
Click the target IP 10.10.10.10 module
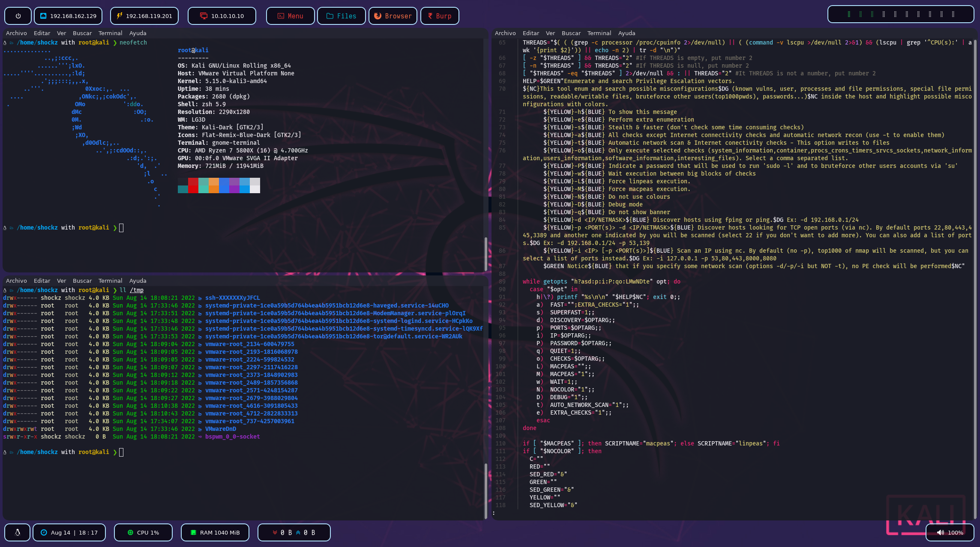222,16
